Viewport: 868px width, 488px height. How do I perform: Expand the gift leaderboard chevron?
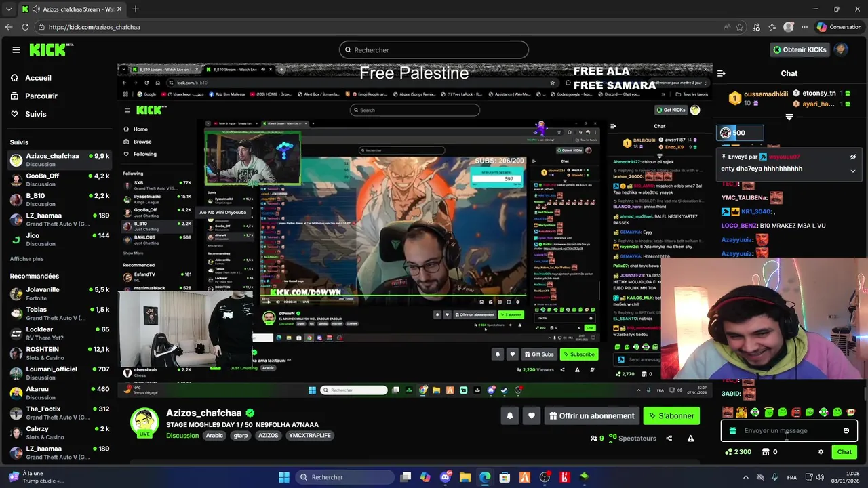(789, 117)
